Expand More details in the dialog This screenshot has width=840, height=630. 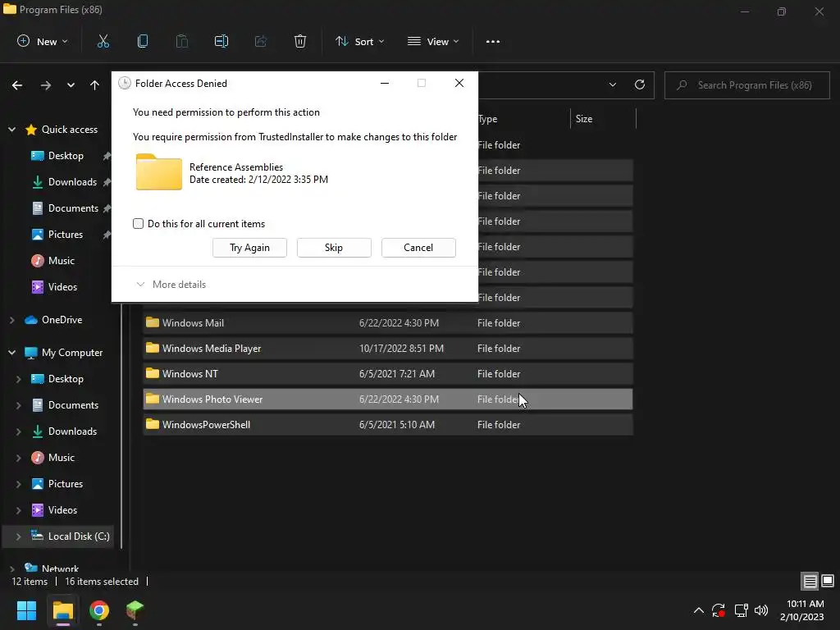(171, 285)
